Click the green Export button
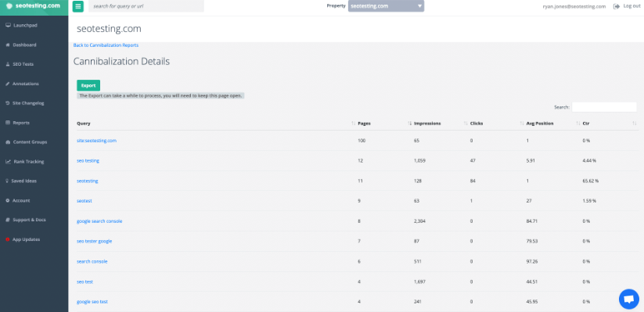The image size is (644, 312). coord(88,85)
